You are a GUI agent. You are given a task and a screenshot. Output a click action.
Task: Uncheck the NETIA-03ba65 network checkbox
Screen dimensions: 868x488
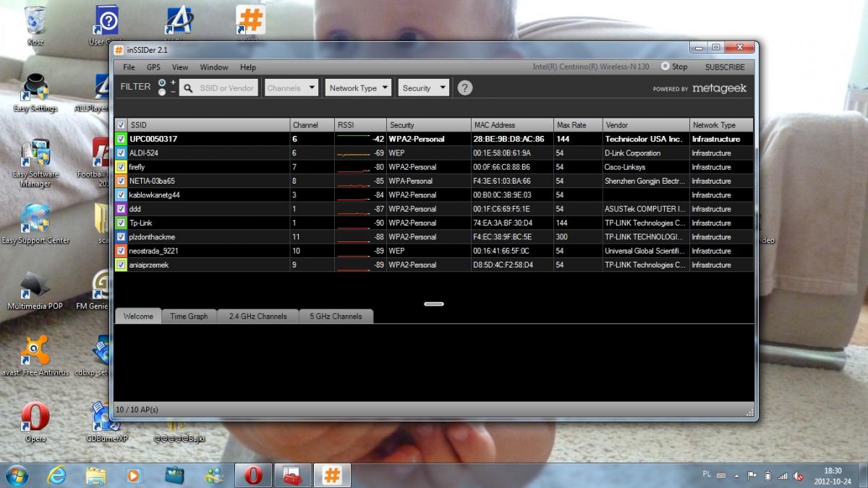122,181
